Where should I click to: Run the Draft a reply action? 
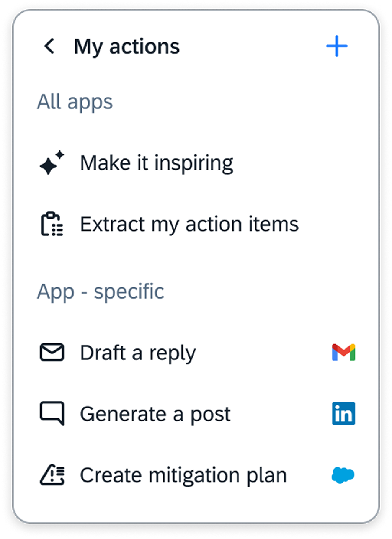click(138, 353)
